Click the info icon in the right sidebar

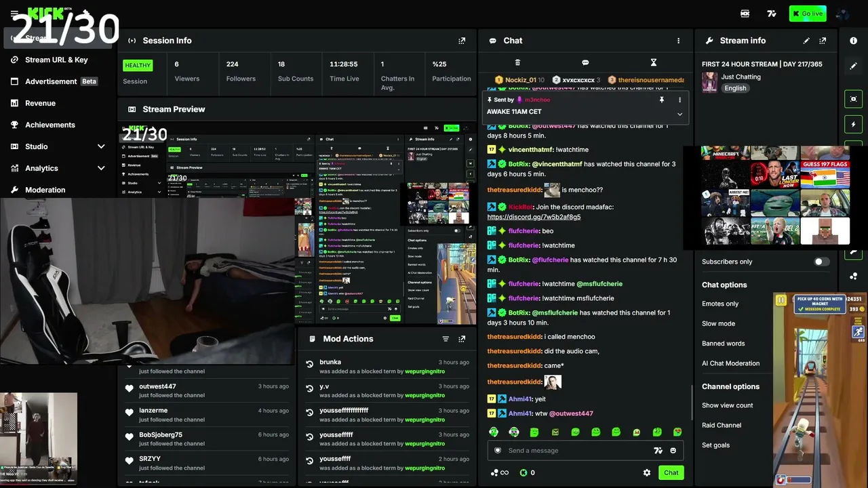click(853, 41)
